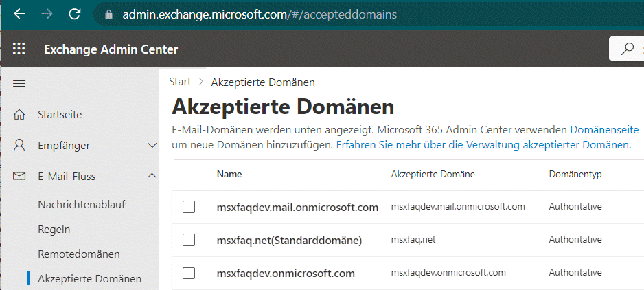
Task: Follow the Domänenseite link
Action: (x=604, y=130)
